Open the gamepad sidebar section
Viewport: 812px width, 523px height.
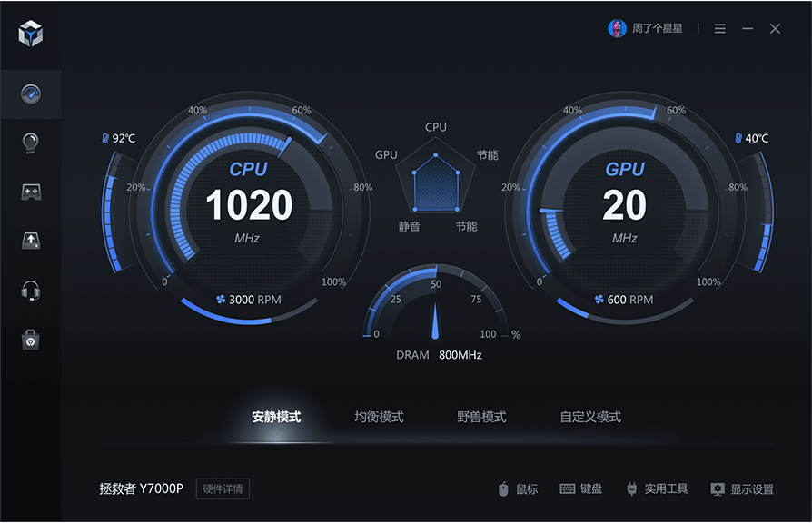(x=31, y=192)
